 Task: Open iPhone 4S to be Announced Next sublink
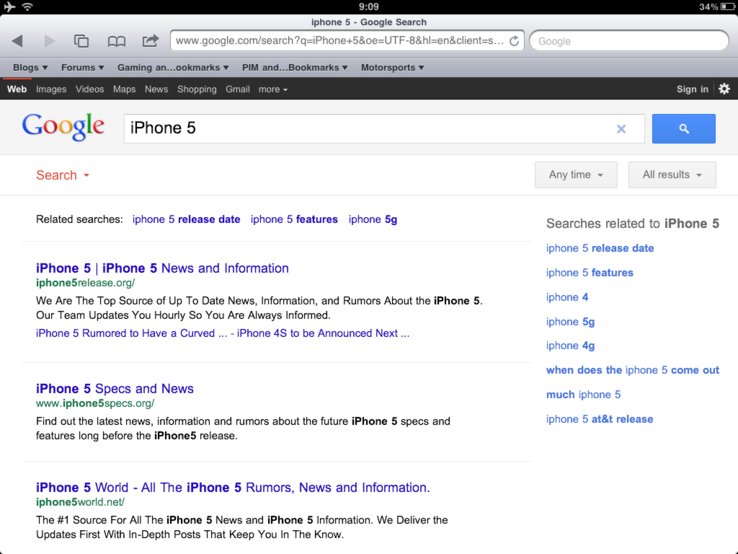tap(323, 333)
